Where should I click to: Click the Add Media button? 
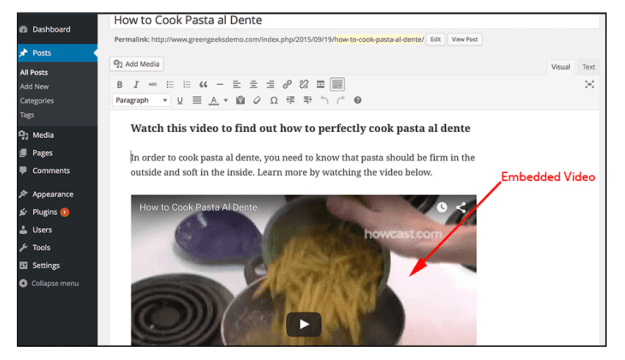(136, 64)
